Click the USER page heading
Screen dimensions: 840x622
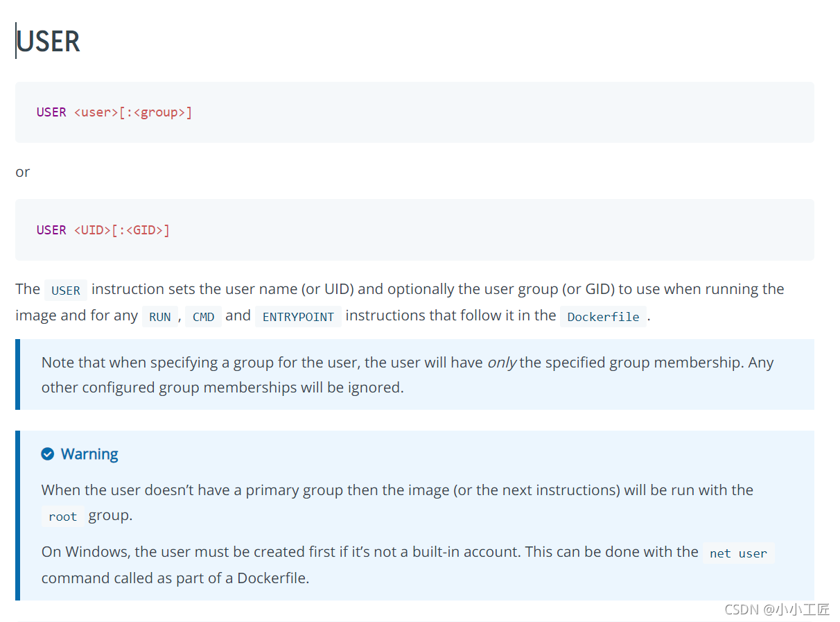point(48,42)
